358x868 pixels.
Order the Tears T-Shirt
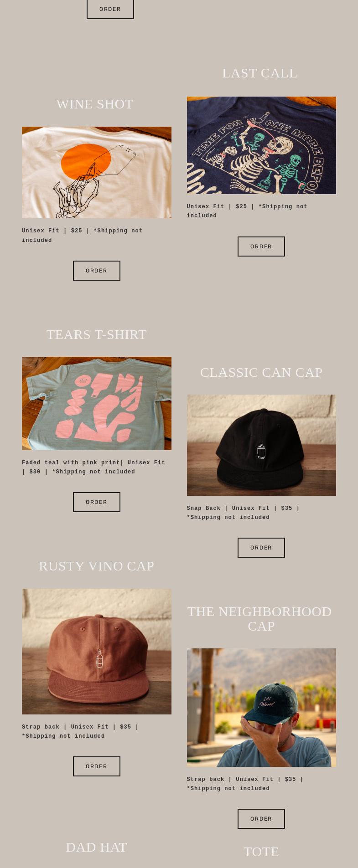pos(97,502)
